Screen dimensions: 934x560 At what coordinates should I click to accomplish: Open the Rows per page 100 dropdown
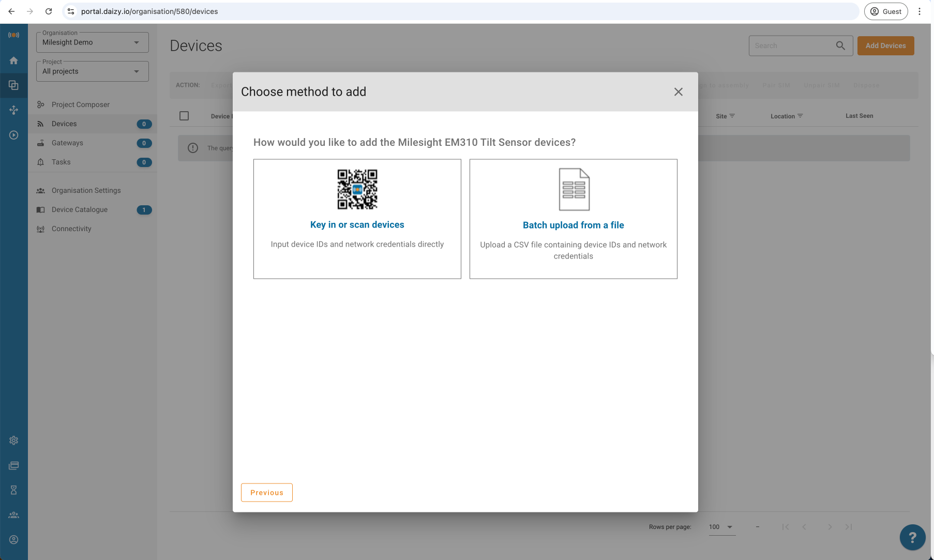tap(722, 527)
